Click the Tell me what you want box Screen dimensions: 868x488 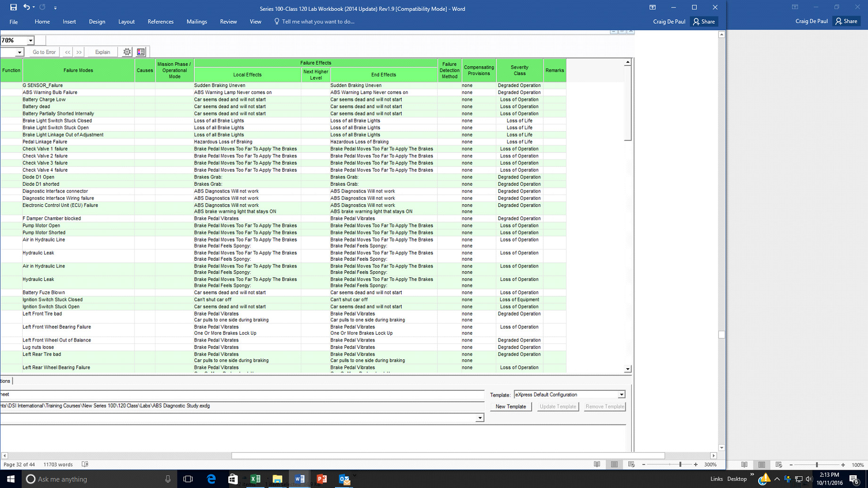point(318,22)
